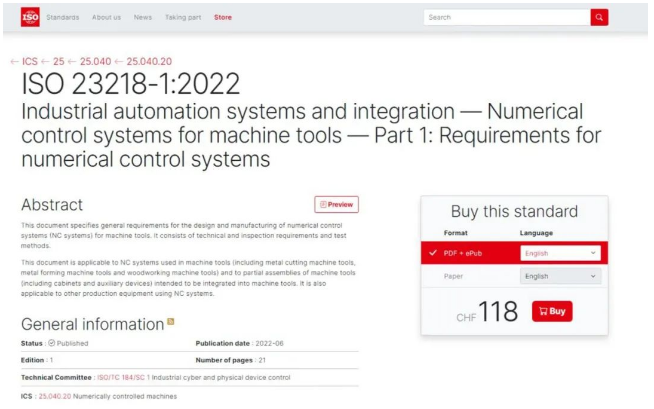Image resolution: width=654 pixels, height=409 pixels.
Task: Open the Paper language dropdown
Action: click(x=560, y=276)
